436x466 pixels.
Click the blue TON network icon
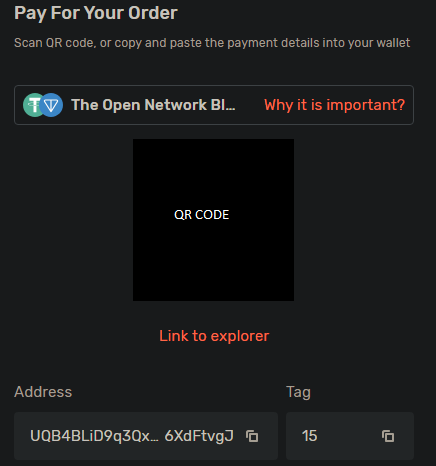click(51, 105)
